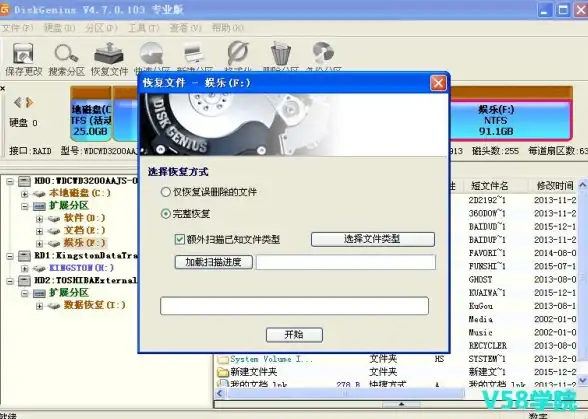Uncheck the 额外扫描已知文件类型 checkbox
The image size is (588, 419).
pos(180,239)
